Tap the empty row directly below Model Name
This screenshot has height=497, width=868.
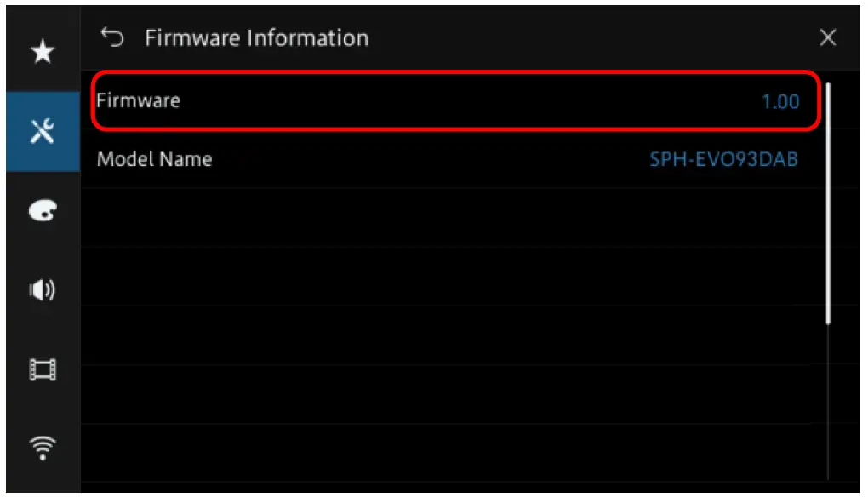click(x=451, y=217)
